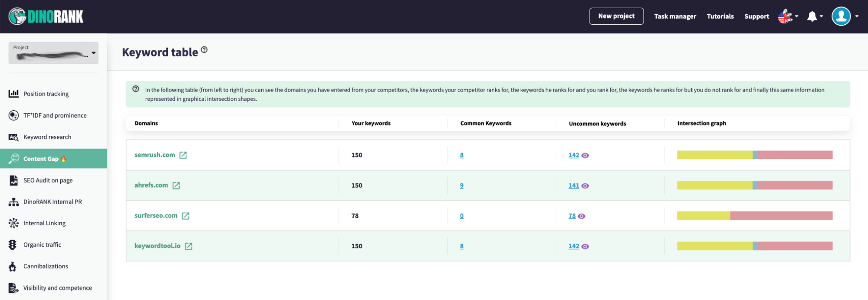
Task: Click the SEO Audit on page icon
Action: (x=13, y=180)
